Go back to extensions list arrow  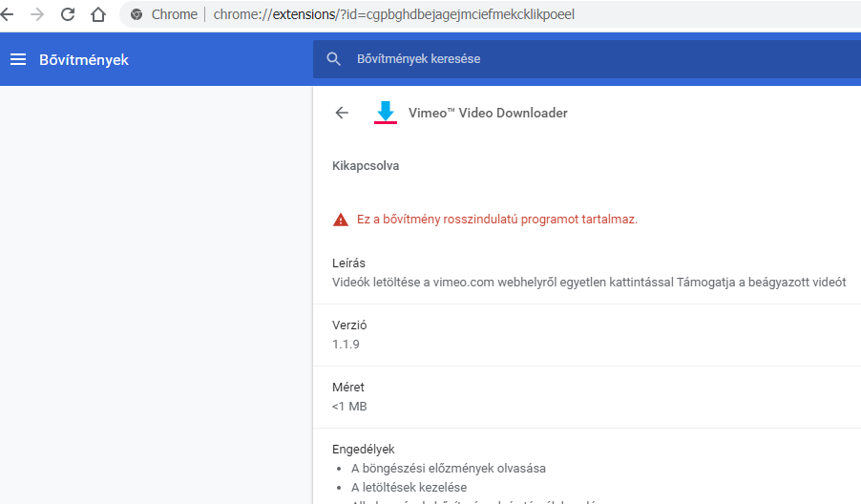[x=342, y=113]
